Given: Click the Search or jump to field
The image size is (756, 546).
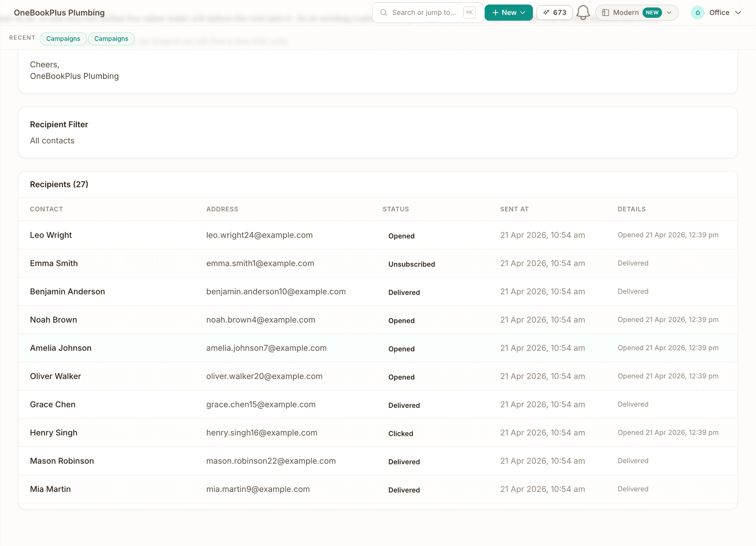Looking at the screenshot, I should [428, 13].
